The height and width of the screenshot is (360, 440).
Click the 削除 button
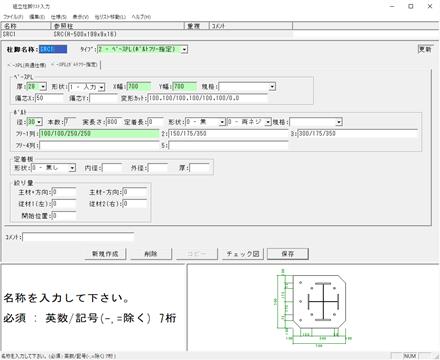[151, 254]
